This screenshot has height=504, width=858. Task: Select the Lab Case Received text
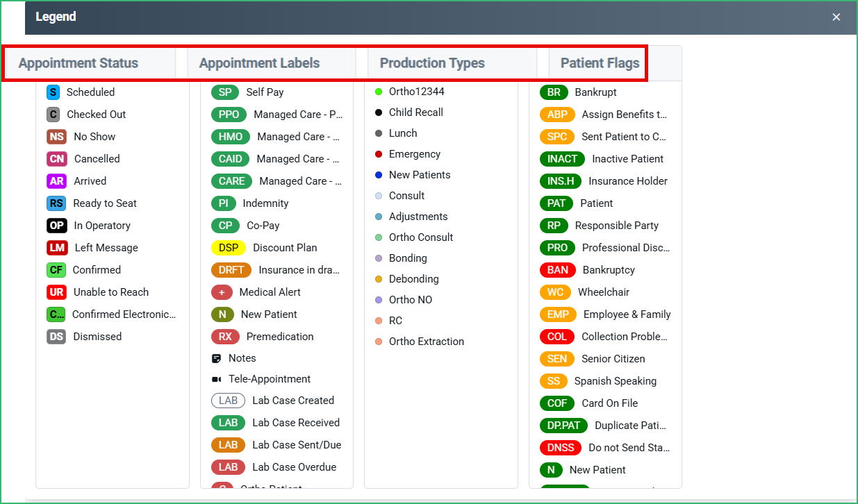pos(296,423)
